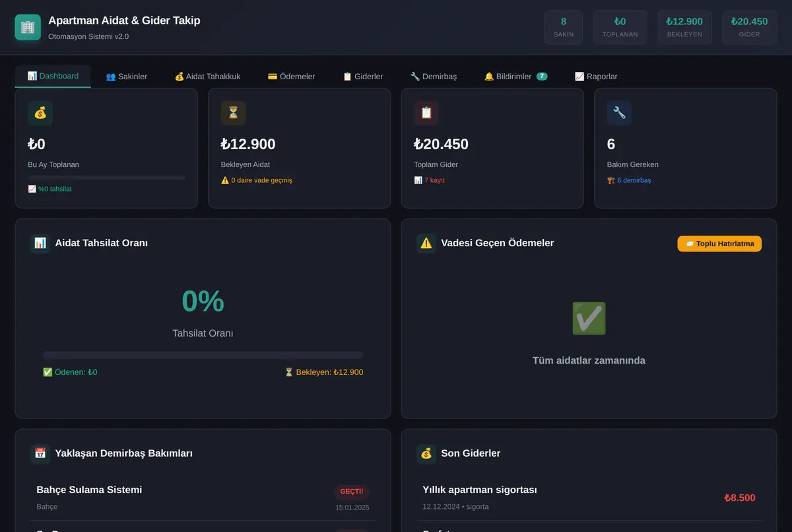Viewport: 792px width, 532px height.
Task: Click the GEÇTİ! badge for Bahçe Sulama
Action: [x=352, y=491]
